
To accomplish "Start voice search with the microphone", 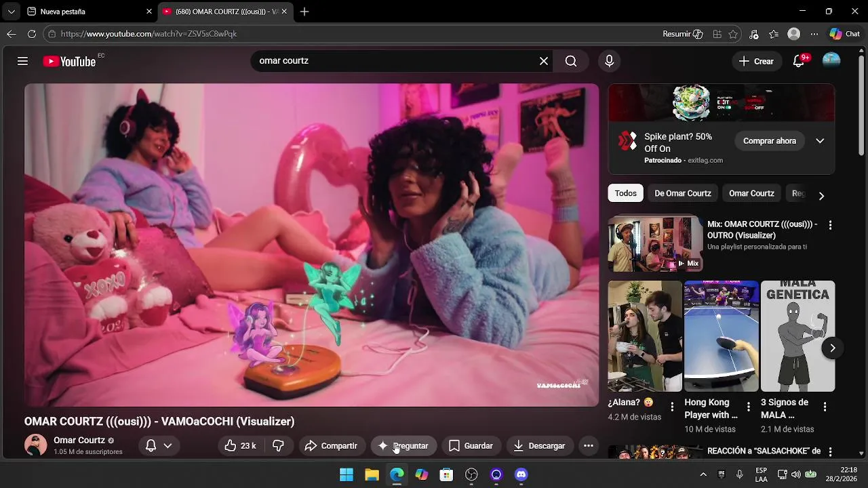I will [609, 61].
